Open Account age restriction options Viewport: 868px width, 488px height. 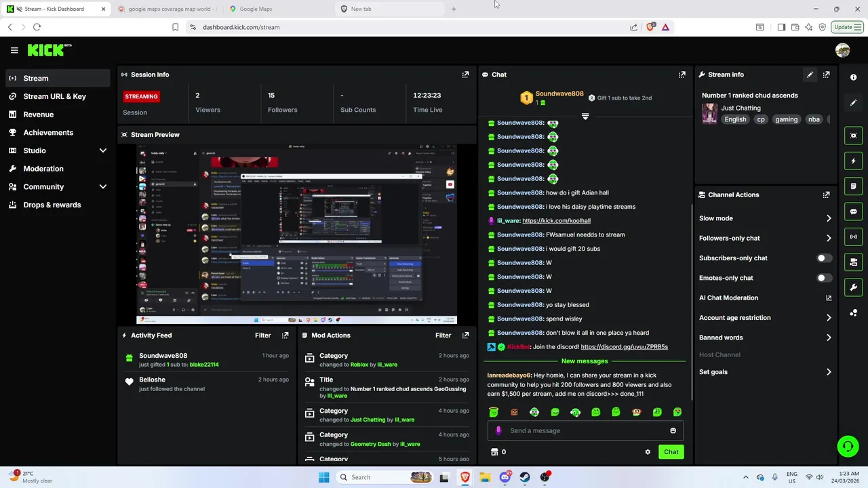[765, 317]
